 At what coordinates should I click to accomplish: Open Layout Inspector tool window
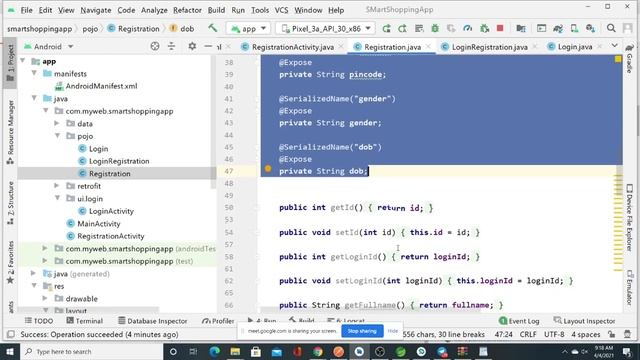(584, 321)
